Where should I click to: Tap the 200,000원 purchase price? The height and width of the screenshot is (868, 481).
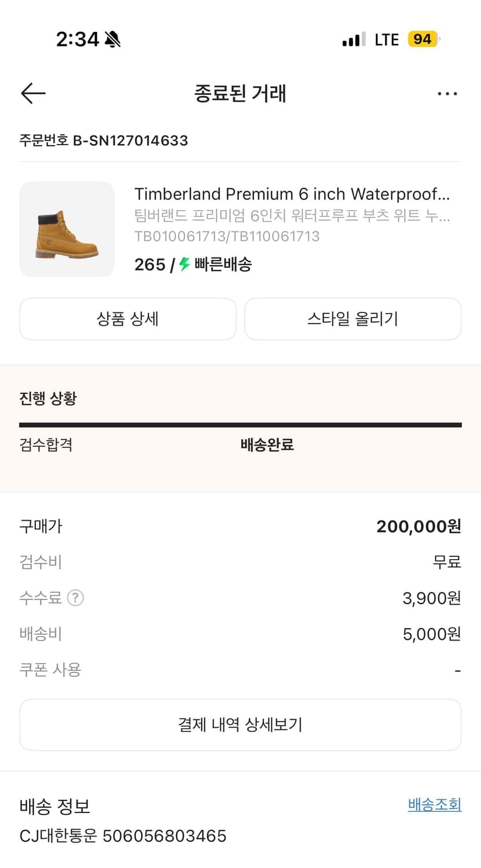[x=418, y=526]
